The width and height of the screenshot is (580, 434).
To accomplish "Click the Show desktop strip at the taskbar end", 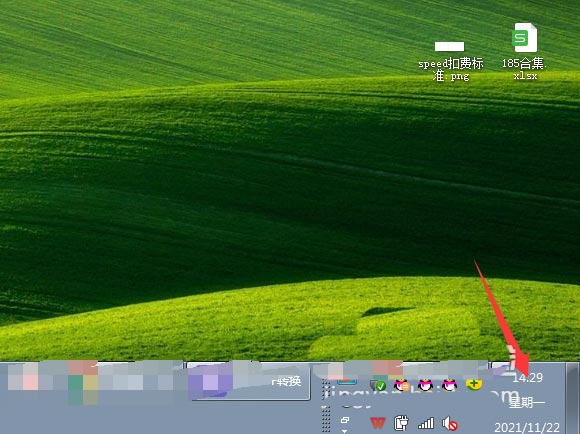I will click(572, 398).
